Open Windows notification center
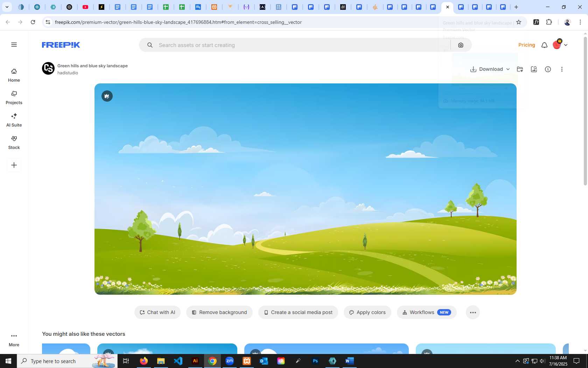The image size is (588, 368). (x=576, y=361)
